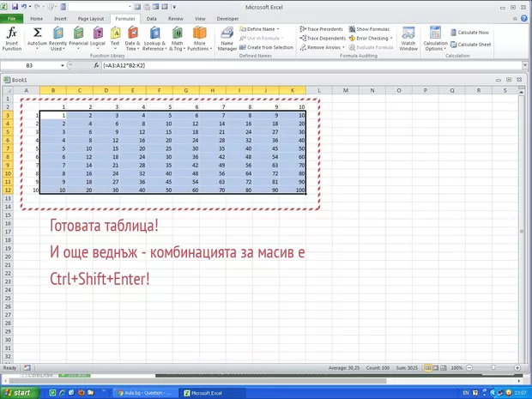The width and height of the screenshot is (532, 399).
Task: Click the AutoSum sigma icon
Action: coord(37,33)
